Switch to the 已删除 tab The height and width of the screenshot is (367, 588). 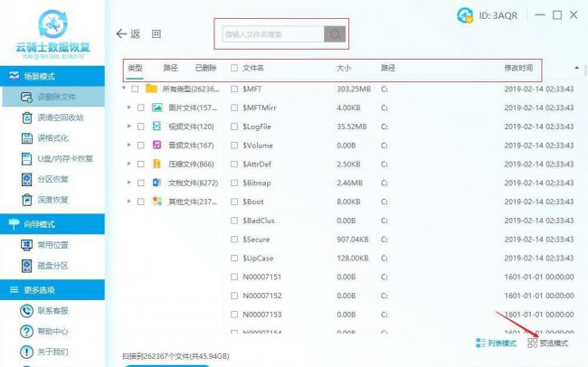click(205, 68)
